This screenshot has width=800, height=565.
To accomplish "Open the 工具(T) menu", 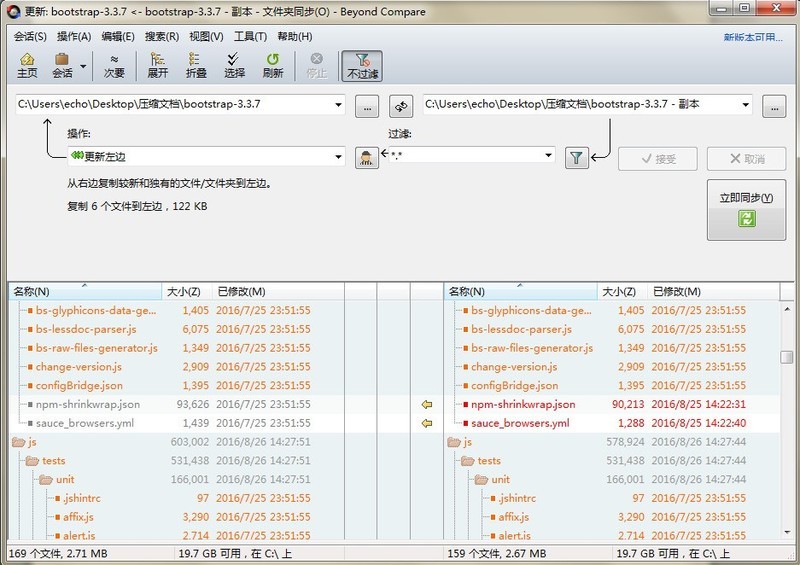I will click(x=251, y=37).
